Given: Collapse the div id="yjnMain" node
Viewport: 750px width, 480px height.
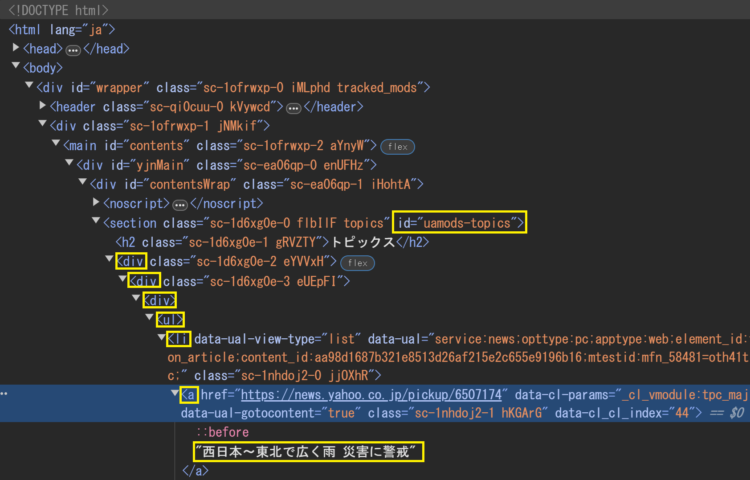Looking at the screenshot, I should coord(69,163).
